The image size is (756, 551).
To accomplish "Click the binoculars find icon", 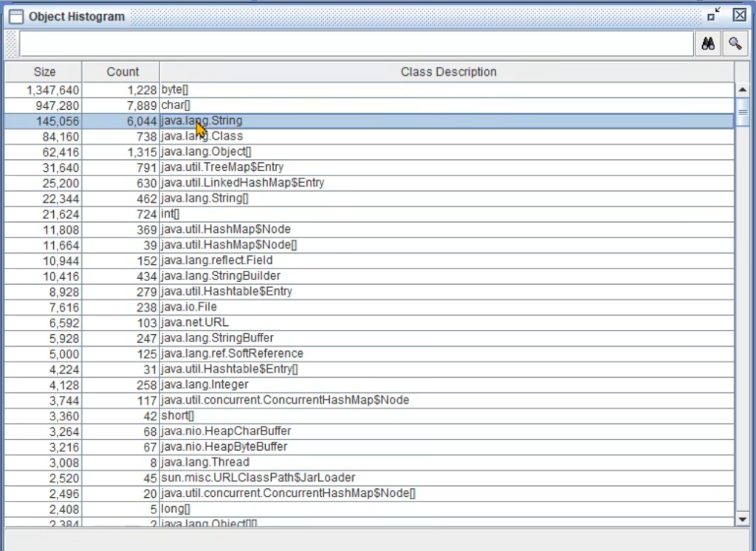I will click(x=707, y=44).
